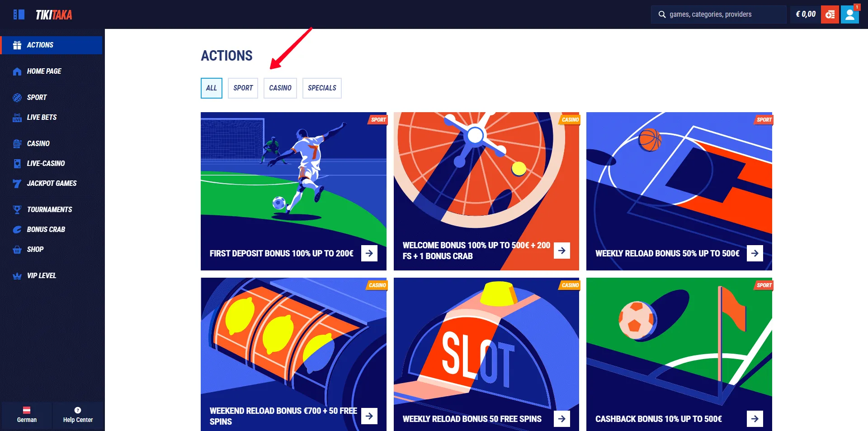Open Welcome Bonus 500€ arrow button

pyautogui.click(x=562, y=251)
